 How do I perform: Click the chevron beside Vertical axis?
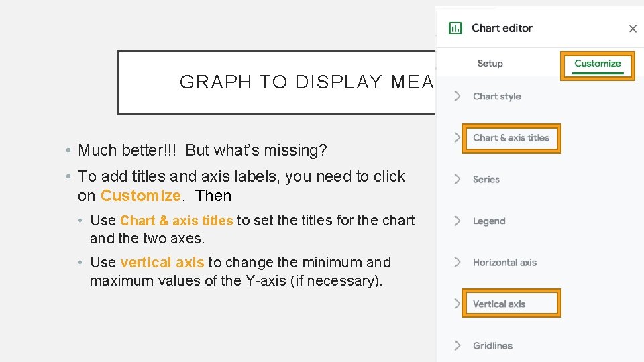pyautogui.click(x=458, y=304)
